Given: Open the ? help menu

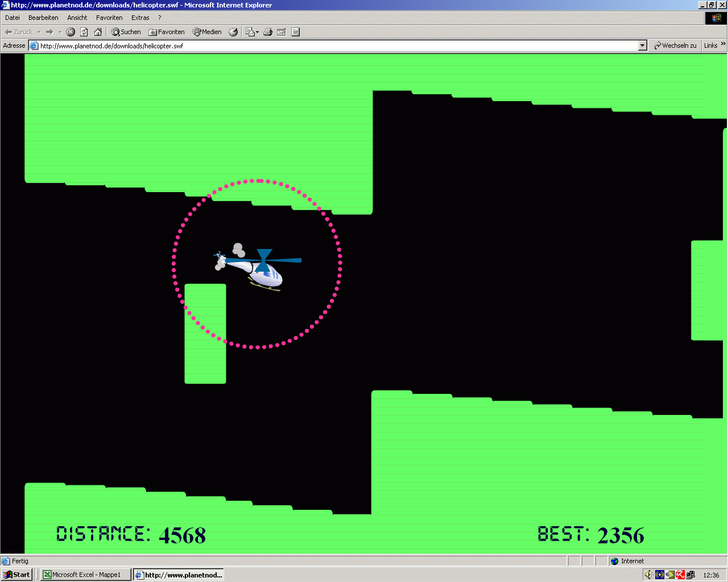Looking at the screenshot, I should pyautogui.click(x=160, y=18).
